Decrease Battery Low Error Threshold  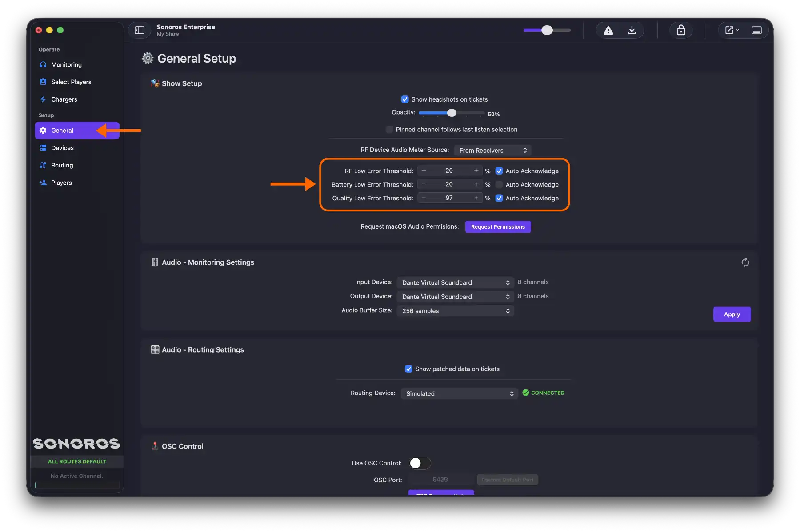click(x=424, y=184)
